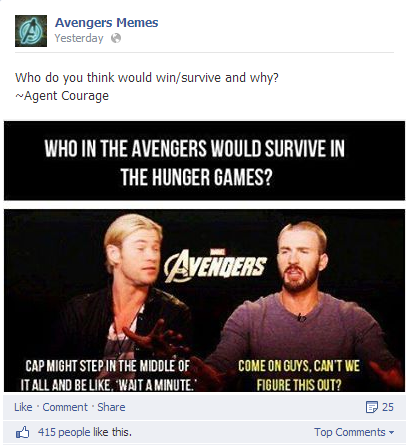Open the interview photo with two men
Image resolution: width=407 pixels, height=445 pixels.
pos(204,300)
